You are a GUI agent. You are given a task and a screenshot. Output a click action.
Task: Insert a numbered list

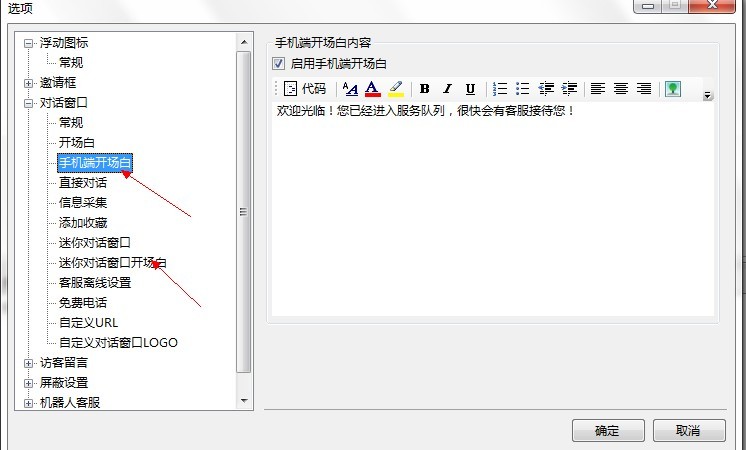tap(500, 89)
